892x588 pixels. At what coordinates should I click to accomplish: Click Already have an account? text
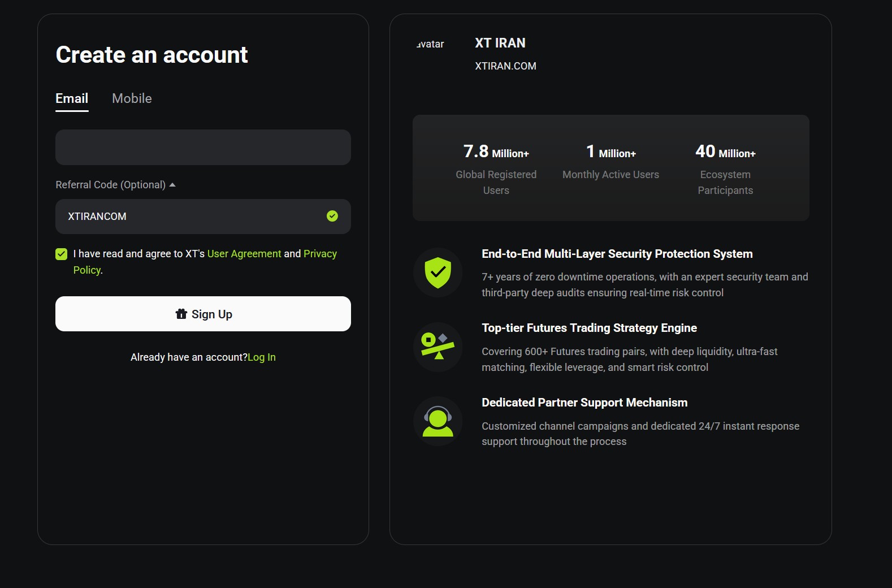tap(189, 357)
